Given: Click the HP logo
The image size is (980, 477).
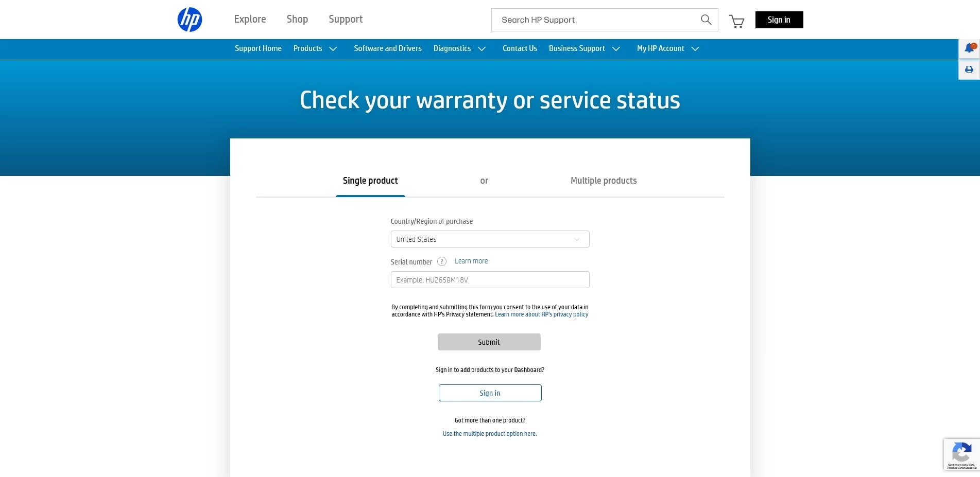Looking at the screenshot, I should pos(190,20).
